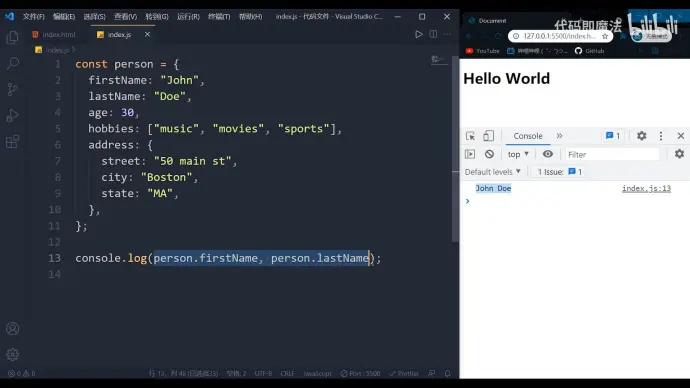Click the browser address bar

(559, 36)
